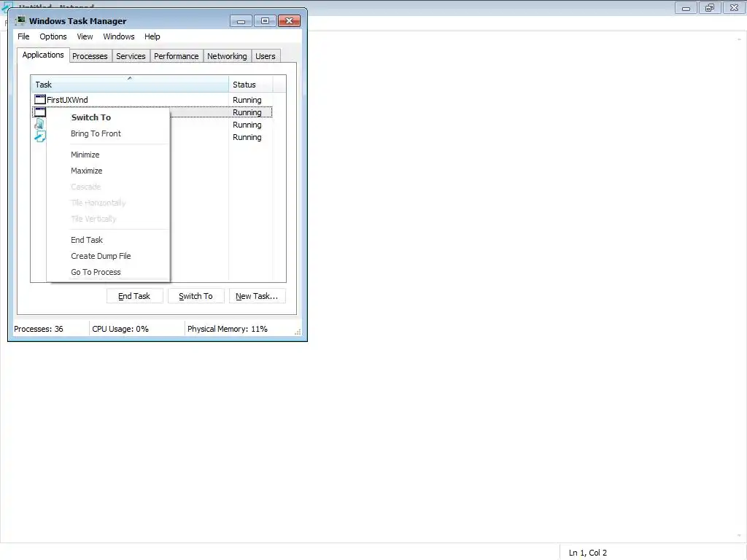Open the File menu
Image resolution: width=747 pixels, height=560 pixels.
coord(23,36)
